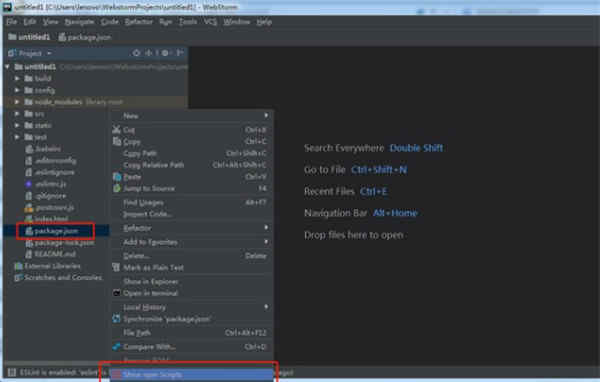Open the VCS menu
Viewport: 600px width, 382px height.
pyautogui.click(x=210, y=22)
